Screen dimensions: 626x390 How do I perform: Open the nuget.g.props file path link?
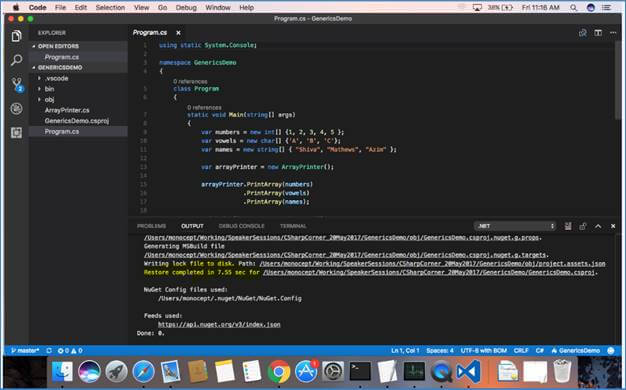[342, 238]
